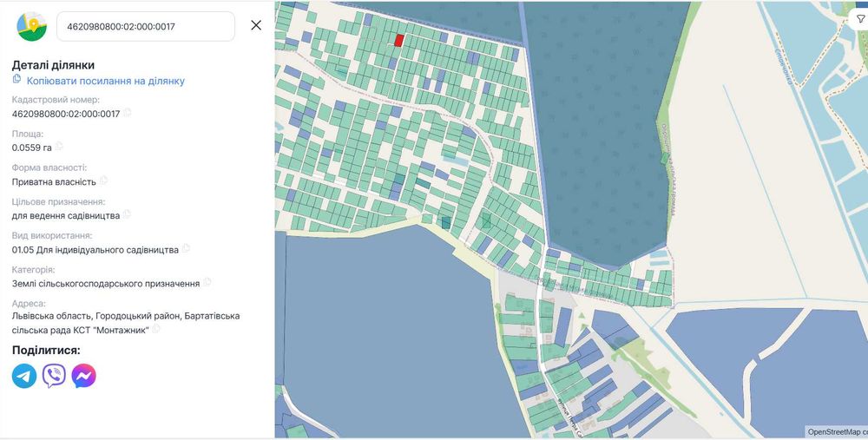Copy 'для ведення садівництва' value icon
The image size is (868, 440).
pyautogui.click(x=127, y=214)
